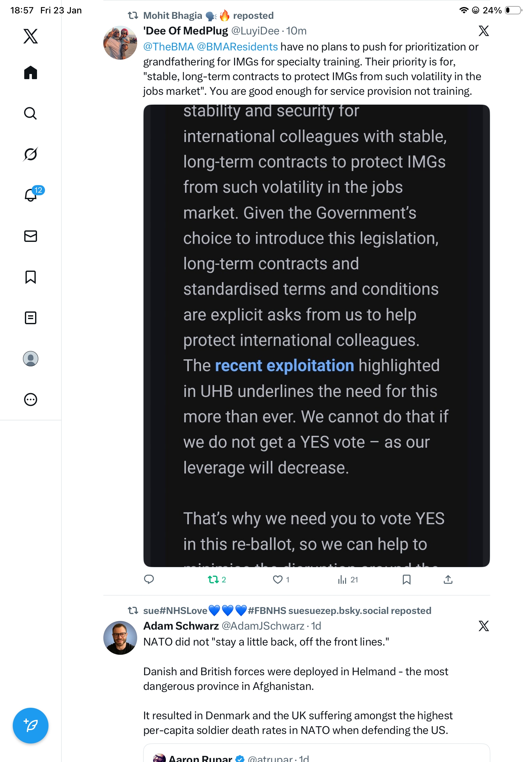Share the 'Dee Of MedPlug post
This screenshot has height=762, width=532.
tap(448, 579)
